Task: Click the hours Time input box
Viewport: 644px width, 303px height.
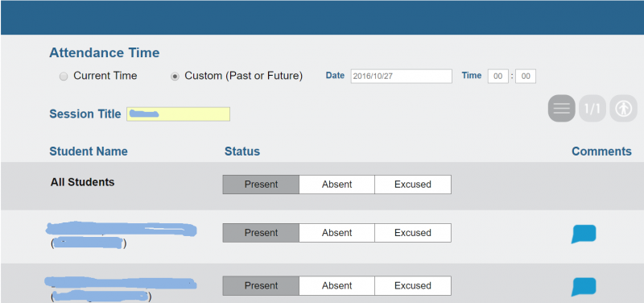Action: pos(497,77)
